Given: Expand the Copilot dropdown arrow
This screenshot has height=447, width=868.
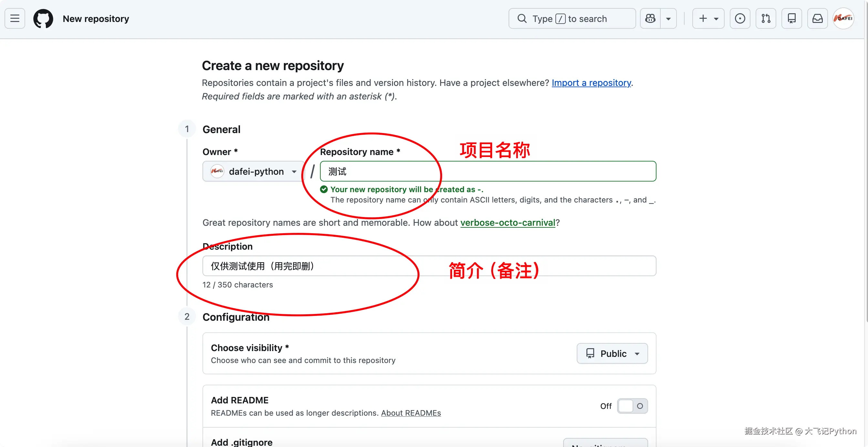Looking at the screenshot, I should [x=668, y=18].
